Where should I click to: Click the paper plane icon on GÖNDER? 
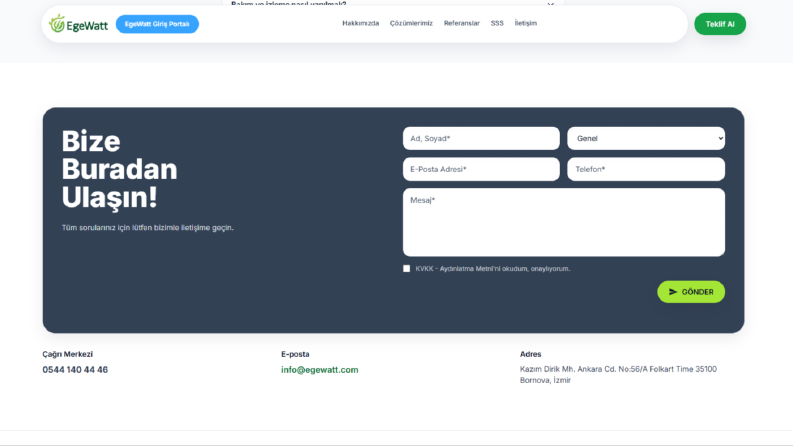(x=673, y=292)
